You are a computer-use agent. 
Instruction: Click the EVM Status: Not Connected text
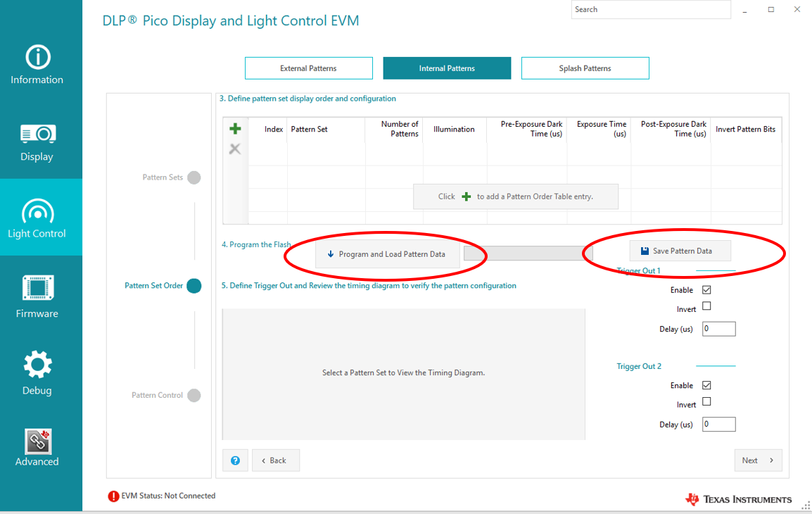[168, 496]
